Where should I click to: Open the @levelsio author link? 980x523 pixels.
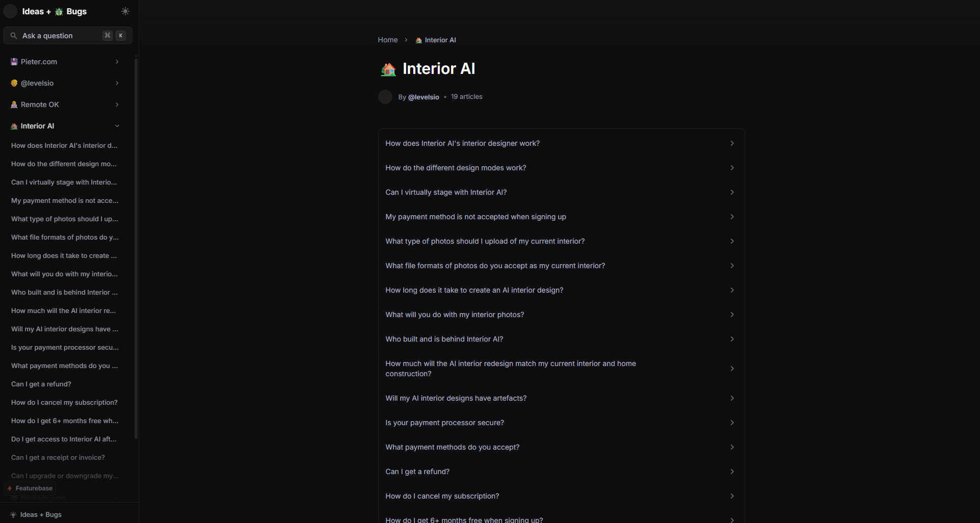click(423, 97)
